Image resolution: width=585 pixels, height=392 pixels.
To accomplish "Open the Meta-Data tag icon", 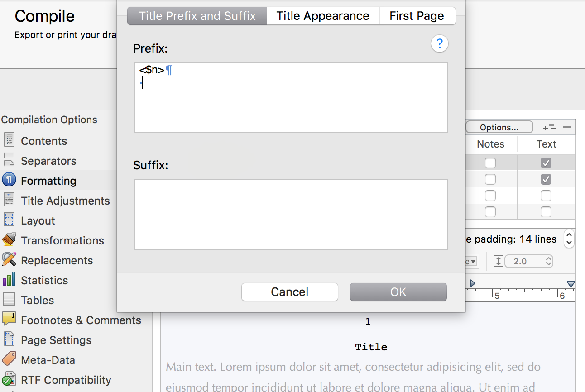I will tap(9, 359).
